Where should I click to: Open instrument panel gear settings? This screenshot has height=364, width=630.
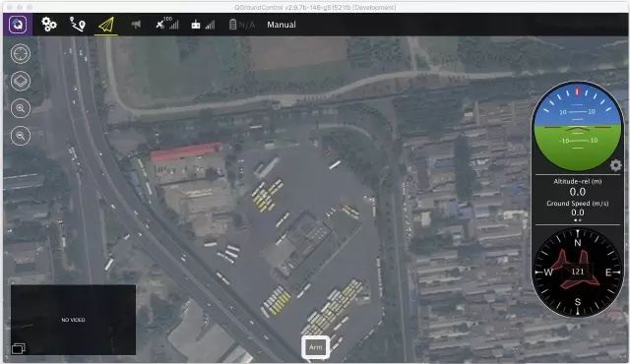tap(615, 165)
